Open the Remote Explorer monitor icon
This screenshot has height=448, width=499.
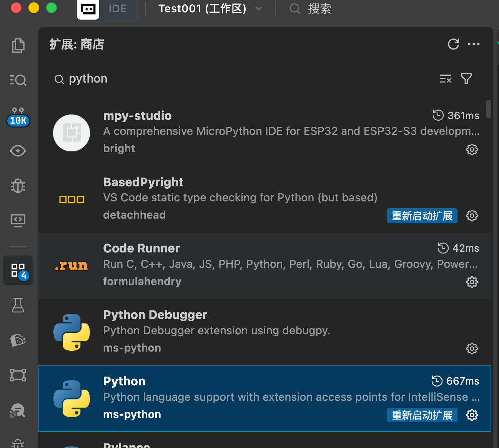[18, 221]
